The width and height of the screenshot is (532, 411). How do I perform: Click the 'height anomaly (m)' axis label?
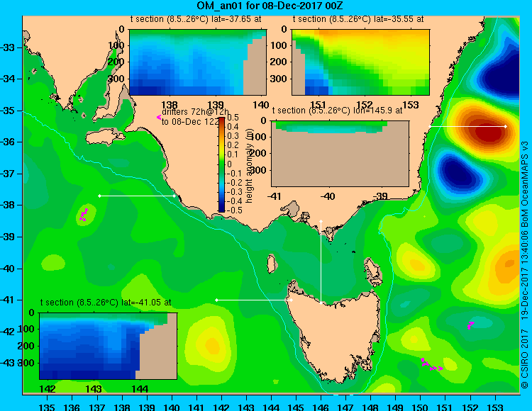249,164
